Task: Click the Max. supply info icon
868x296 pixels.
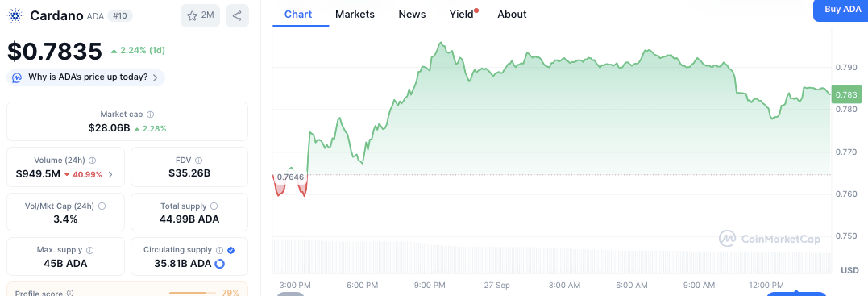Action: pyautogui.click(x=90, y=250)
